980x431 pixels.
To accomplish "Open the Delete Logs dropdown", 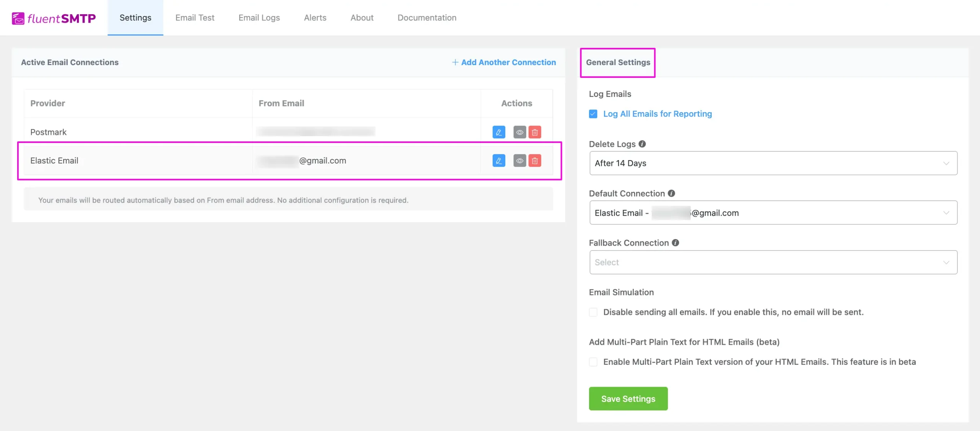I will [x=773, y=163].
